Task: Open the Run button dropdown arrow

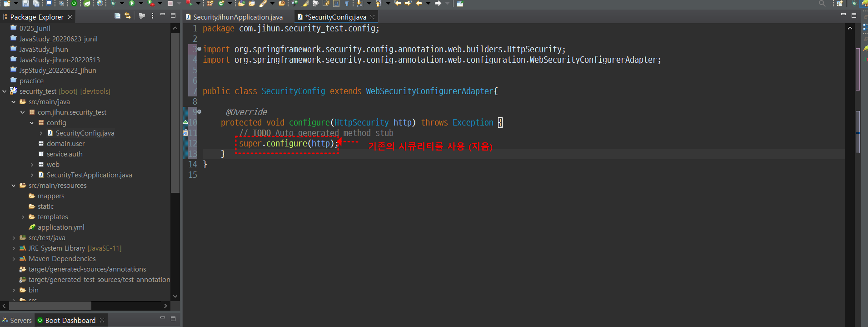Action: pos(141,4)
